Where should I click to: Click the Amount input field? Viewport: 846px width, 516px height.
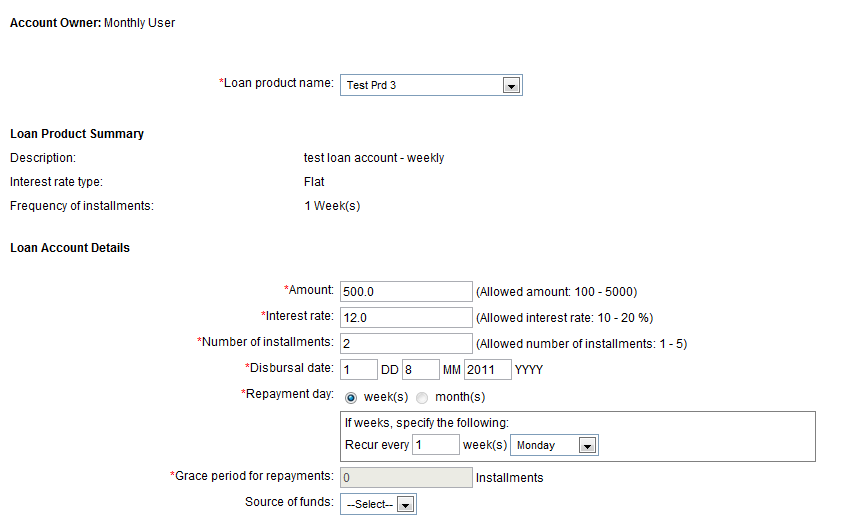[x=405, y=291]
